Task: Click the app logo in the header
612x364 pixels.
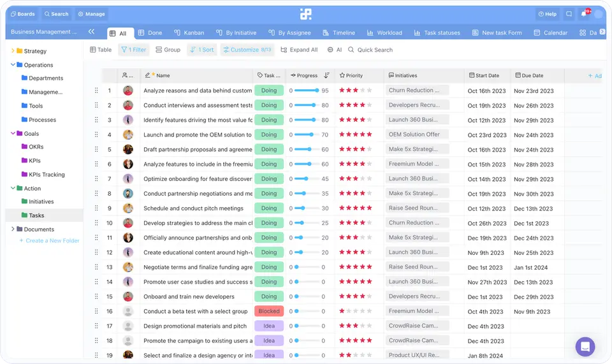Action: pyautogui.click(x=305, y=14)
